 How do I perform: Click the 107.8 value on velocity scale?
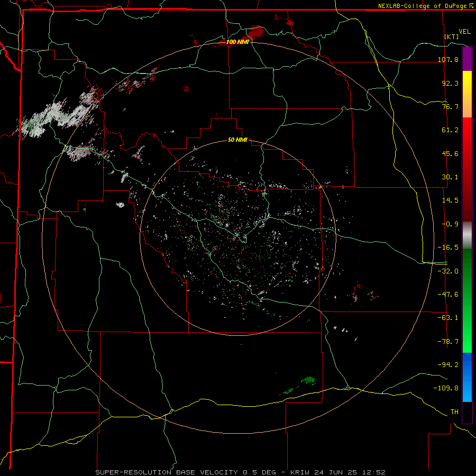(x=448, y=59)
